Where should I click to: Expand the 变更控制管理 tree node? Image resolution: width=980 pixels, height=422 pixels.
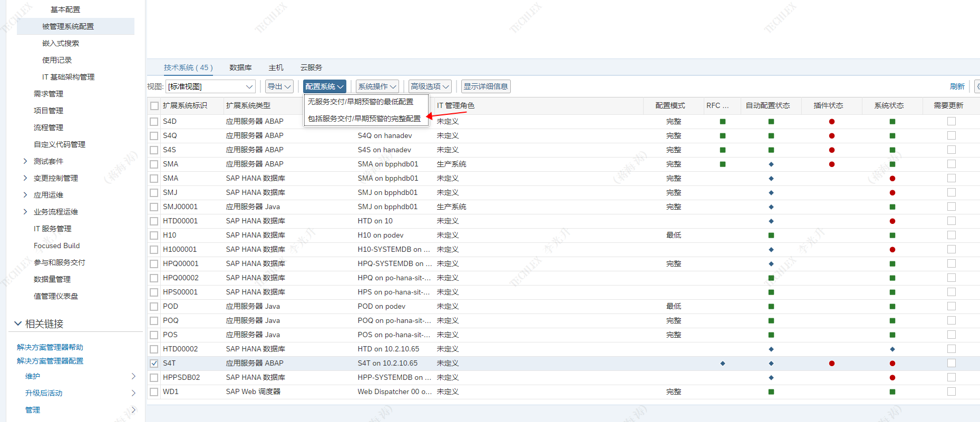25,178
